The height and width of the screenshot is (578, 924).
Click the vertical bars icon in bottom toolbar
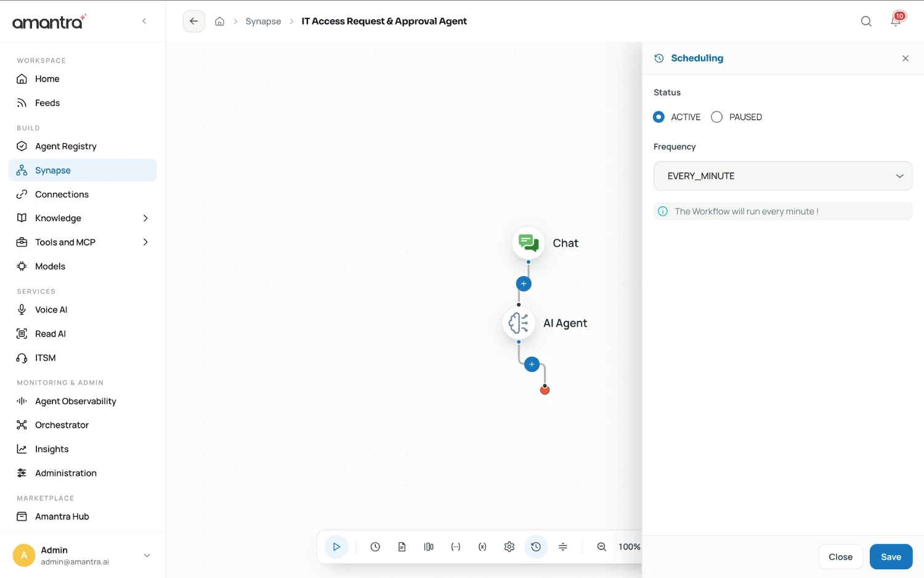[429, 547]
